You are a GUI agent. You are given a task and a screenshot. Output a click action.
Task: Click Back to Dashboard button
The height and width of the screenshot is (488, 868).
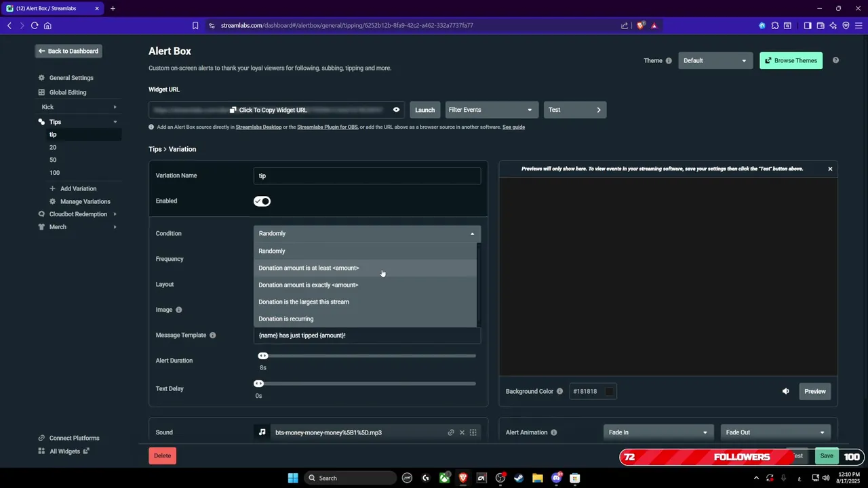[x=68, y=51]
